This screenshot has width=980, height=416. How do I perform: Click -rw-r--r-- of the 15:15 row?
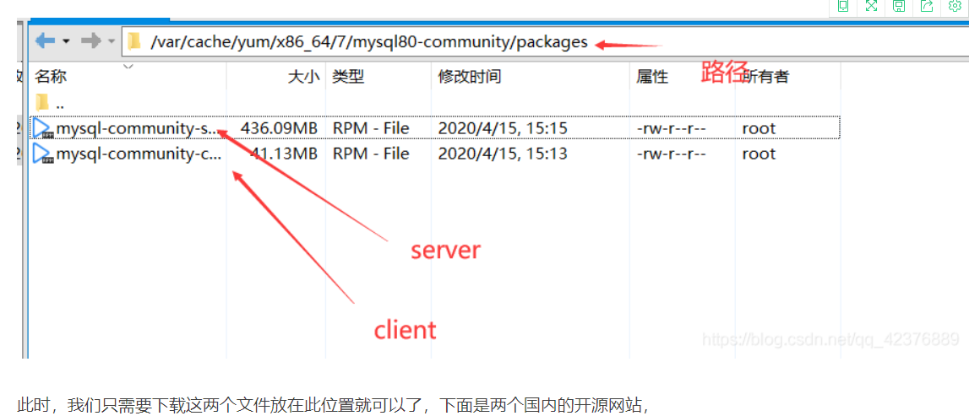pyautogui.click(x=671, y=128)
